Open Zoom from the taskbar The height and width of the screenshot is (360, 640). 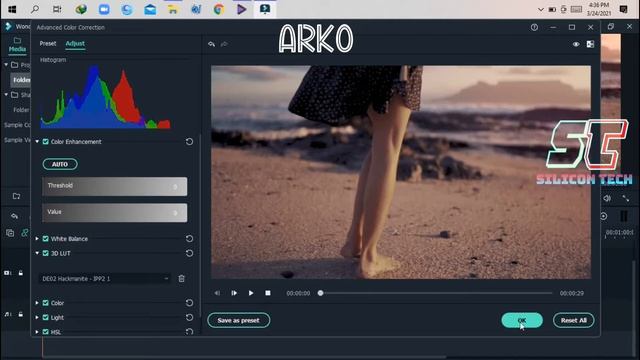(104, 9)
